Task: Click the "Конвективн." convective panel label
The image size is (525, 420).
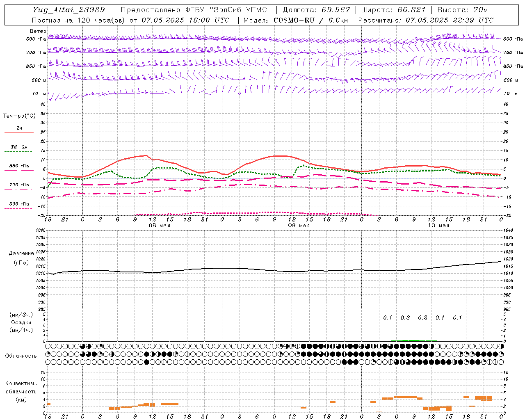Action: pyautogui.click(x=21, y=383)
